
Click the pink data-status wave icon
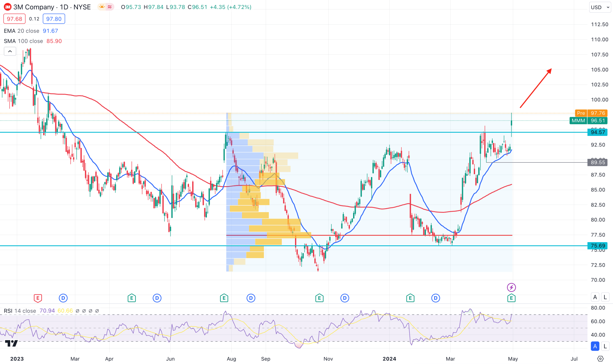110,7
